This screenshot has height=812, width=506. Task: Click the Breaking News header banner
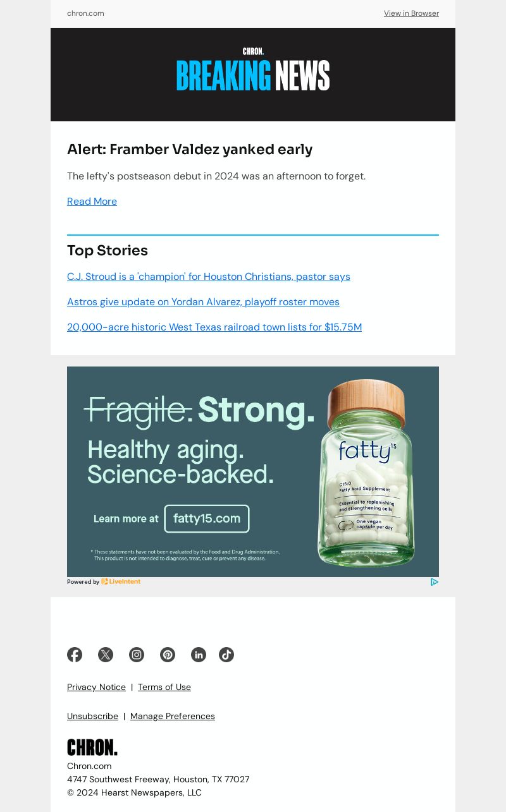(253, 75)
